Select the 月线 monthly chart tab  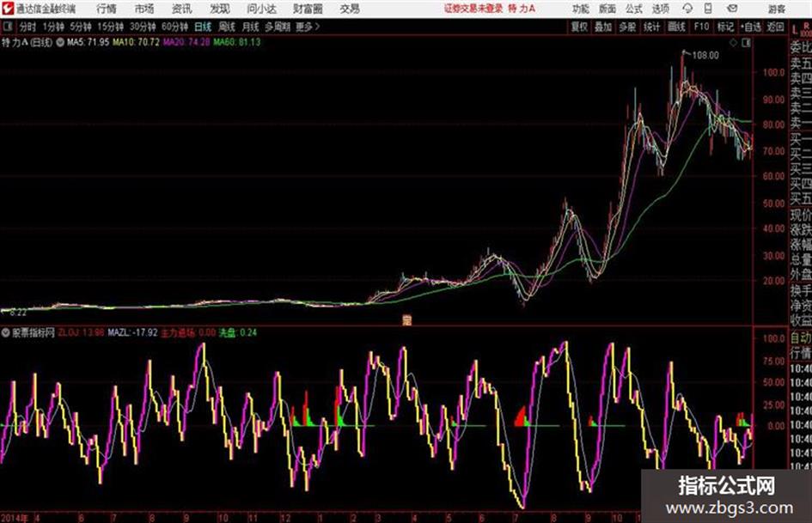250,27
